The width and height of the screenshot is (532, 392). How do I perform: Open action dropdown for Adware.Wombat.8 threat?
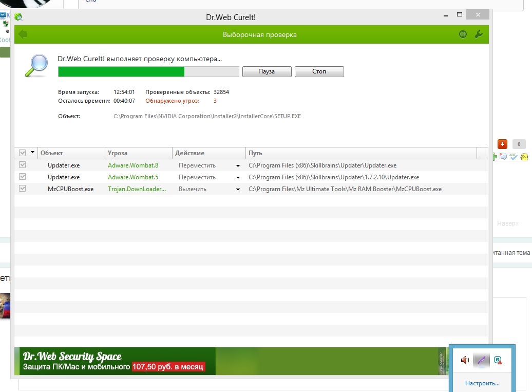point(238,166)
